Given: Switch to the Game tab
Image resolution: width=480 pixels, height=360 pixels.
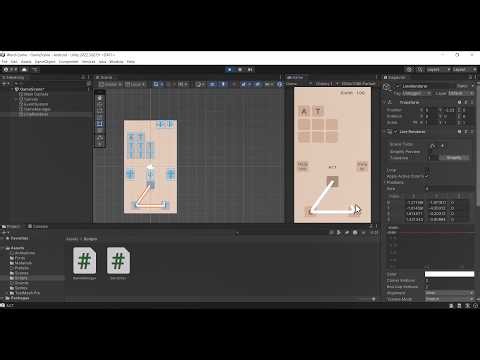Looking at the screenshot, I should point(295,77).
